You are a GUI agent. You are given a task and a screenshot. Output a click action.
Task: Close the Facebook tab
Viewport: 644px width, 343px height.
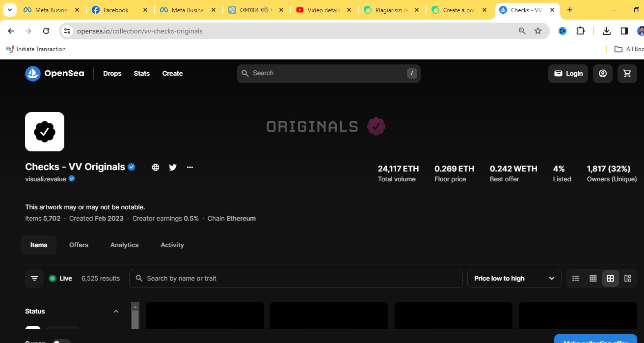tap(145, 10)
